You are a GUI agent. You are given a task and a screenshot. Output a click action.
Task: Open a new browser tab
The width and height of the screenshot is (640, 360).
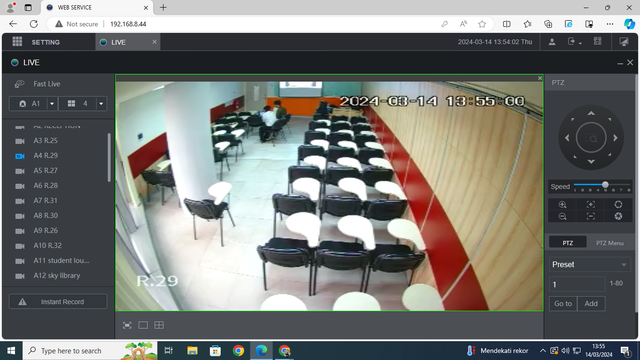tap(163, 7)
